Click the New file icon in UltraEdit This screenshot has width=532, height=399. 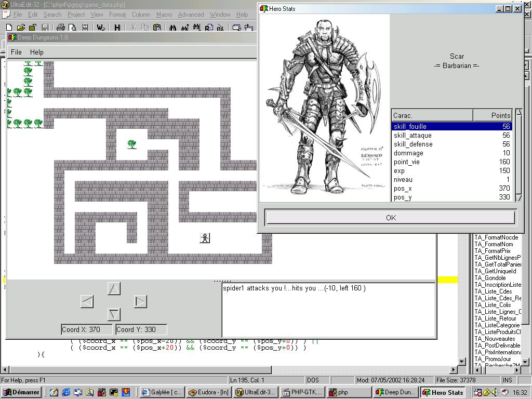pos(9,28)
